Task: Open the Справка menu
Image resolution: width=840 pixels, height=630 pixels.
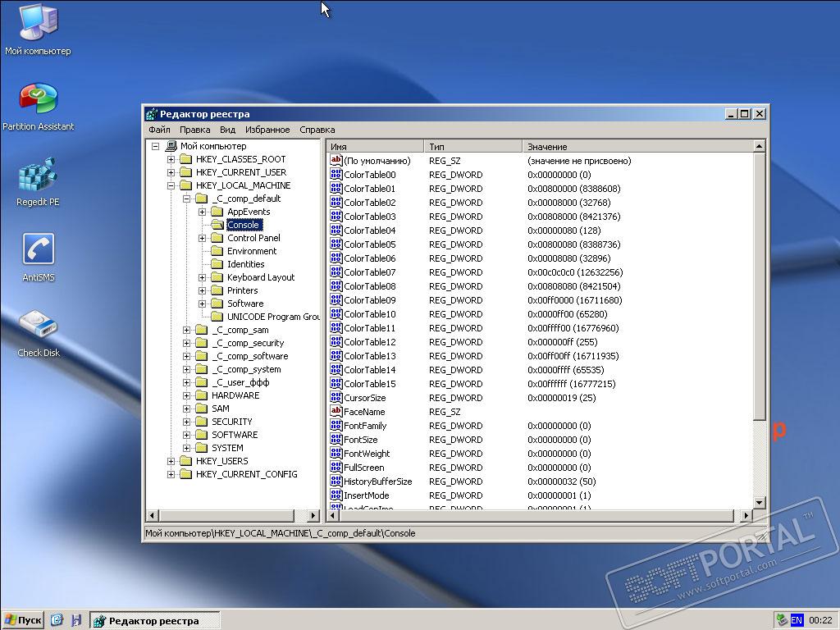Action: (x=317, y=130)
